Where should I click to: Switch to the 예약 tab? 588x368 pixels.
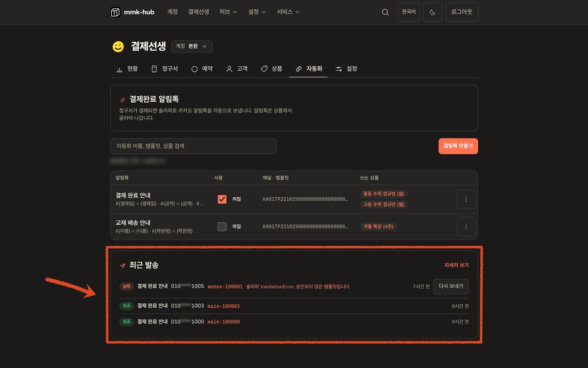point(202,69)
